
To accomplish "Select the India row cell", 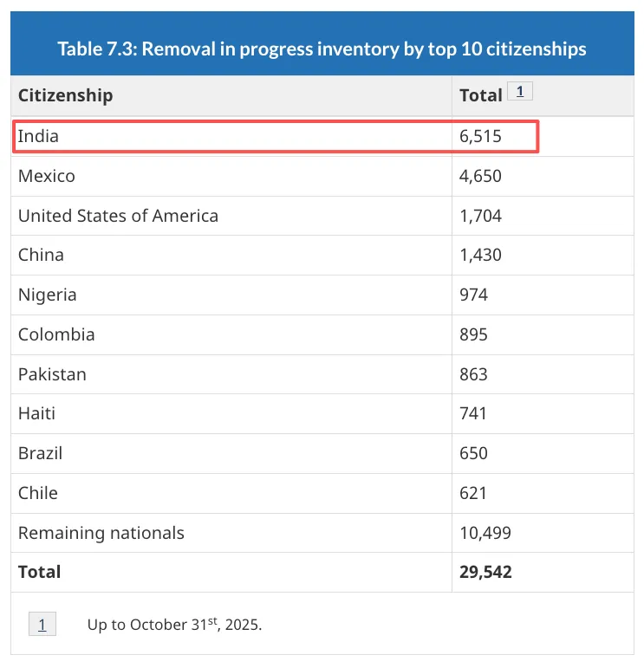I will coord(39,137).
